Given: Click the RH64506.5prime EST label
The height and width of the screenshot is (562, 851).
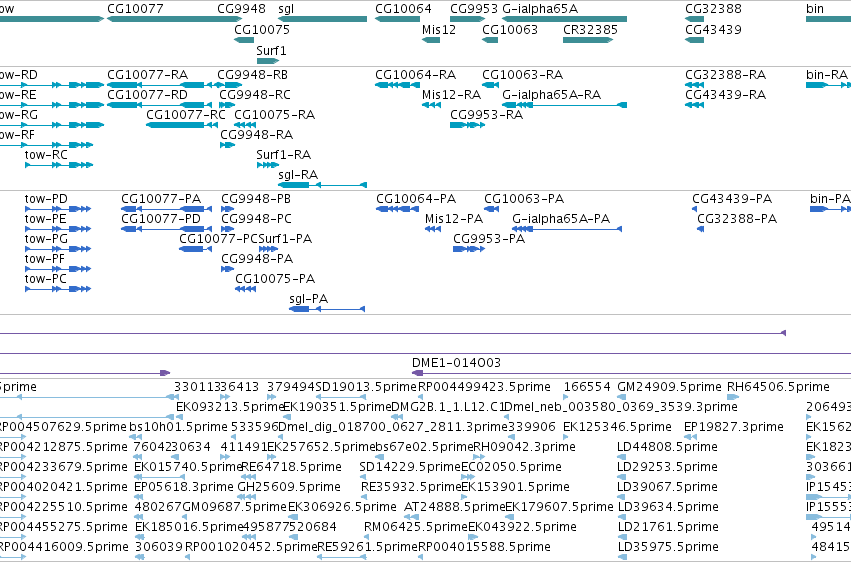Looking at the screenshot, I should (778, 387).
